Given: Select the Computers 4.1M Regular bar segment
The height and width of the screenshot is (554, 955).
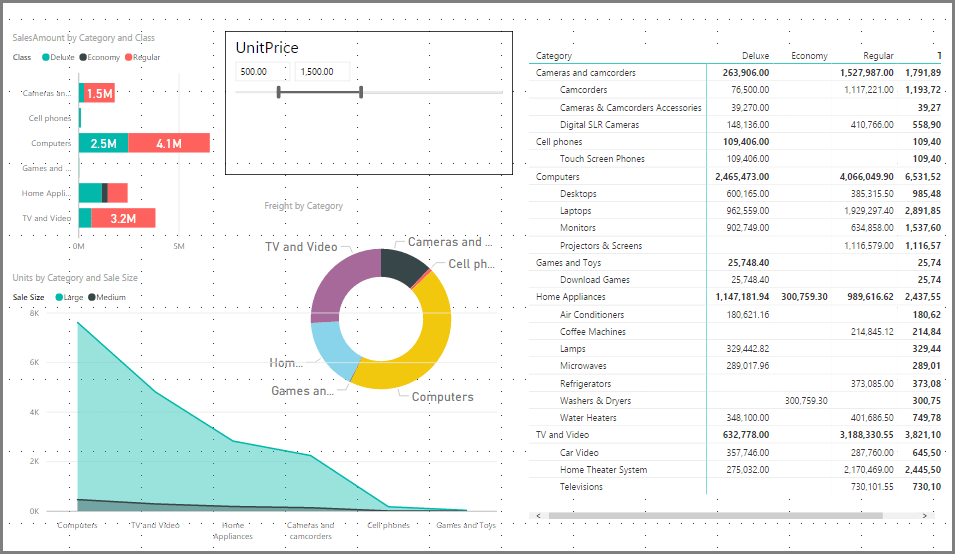Looking at the screenshot, I should (x=169, y=143).
